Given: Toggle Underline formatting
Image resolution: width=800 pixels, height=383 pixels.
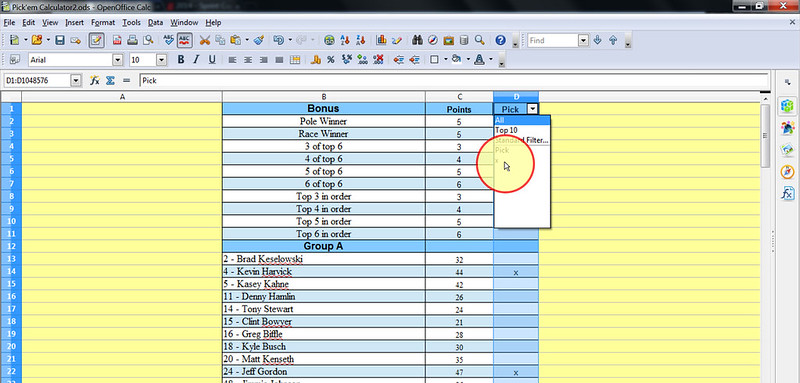Looking at the screenshot, I should (x=212, y=60).
